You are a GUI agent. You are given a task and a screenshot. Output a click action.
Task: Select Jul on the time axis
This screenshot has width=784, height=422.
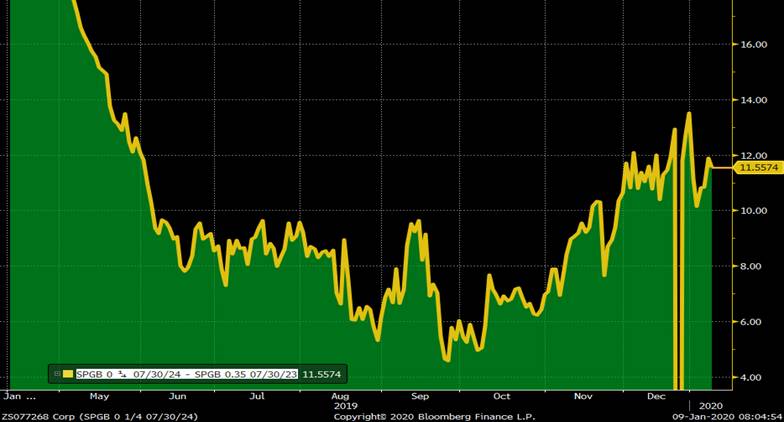(x=257, y=396)
